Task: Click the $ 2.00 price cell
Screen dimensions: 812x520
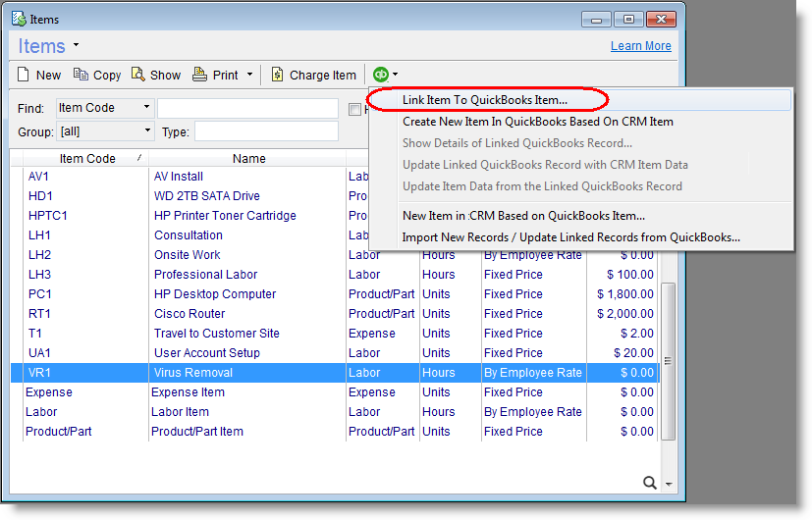Action: [636, 334]
